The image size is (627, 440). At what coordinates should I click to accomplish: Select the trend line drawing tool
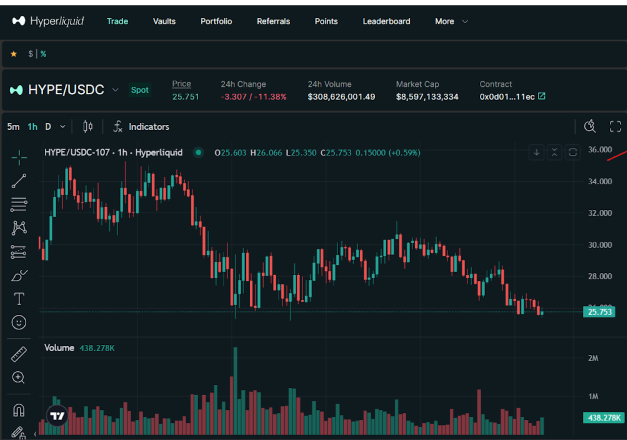pos(19,181)
